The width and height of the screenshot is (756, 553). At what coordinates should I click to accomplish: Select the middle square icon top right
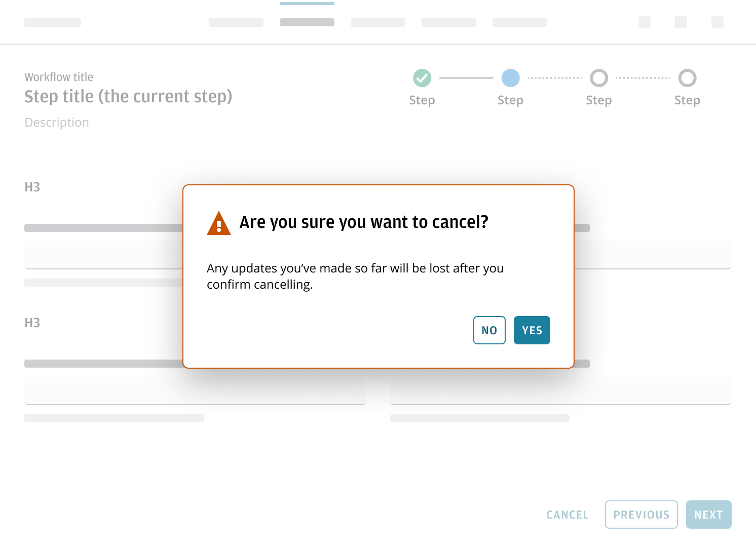[681, 22]
